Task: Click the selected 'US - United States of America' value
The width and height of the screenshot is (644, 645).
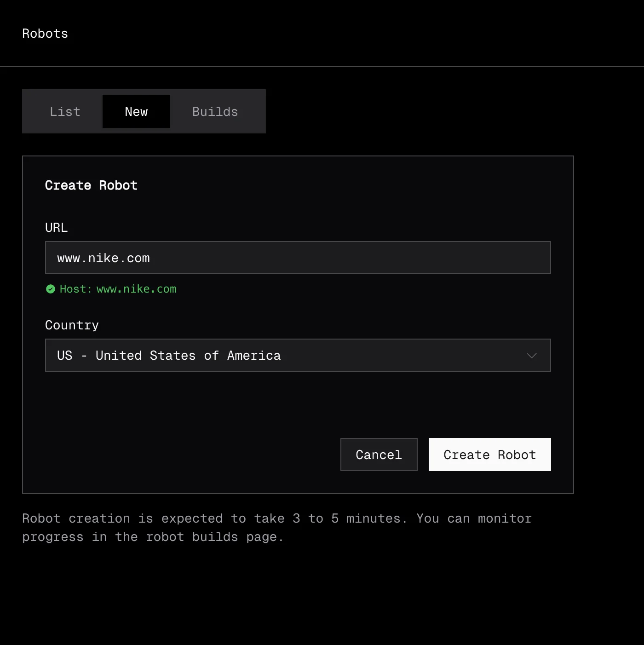Action: [x=169, y=356]
